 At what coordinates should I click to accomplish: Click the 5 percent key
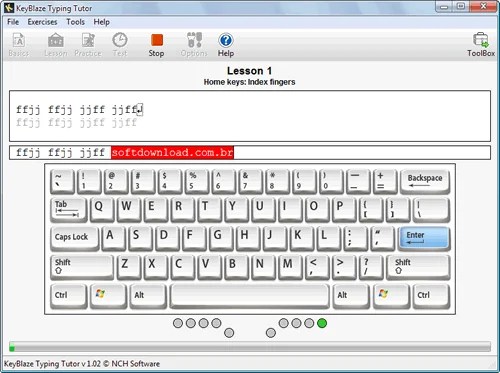[x=197, y=181]
